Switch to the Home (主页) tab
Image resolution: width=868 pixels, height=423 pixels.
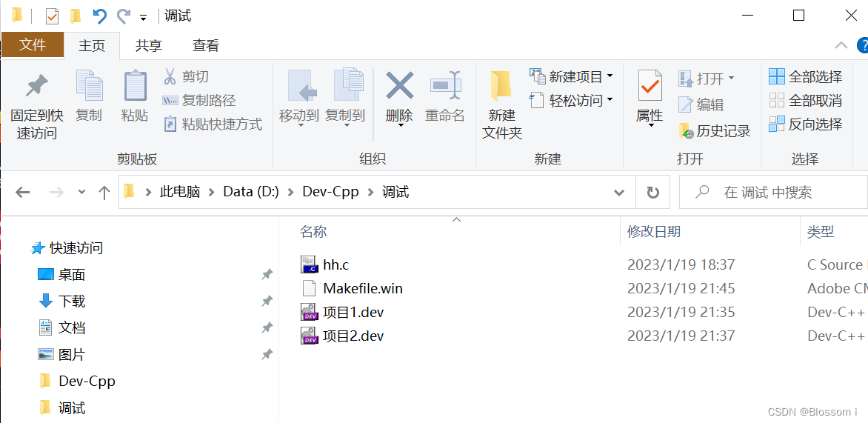(92, 45)
